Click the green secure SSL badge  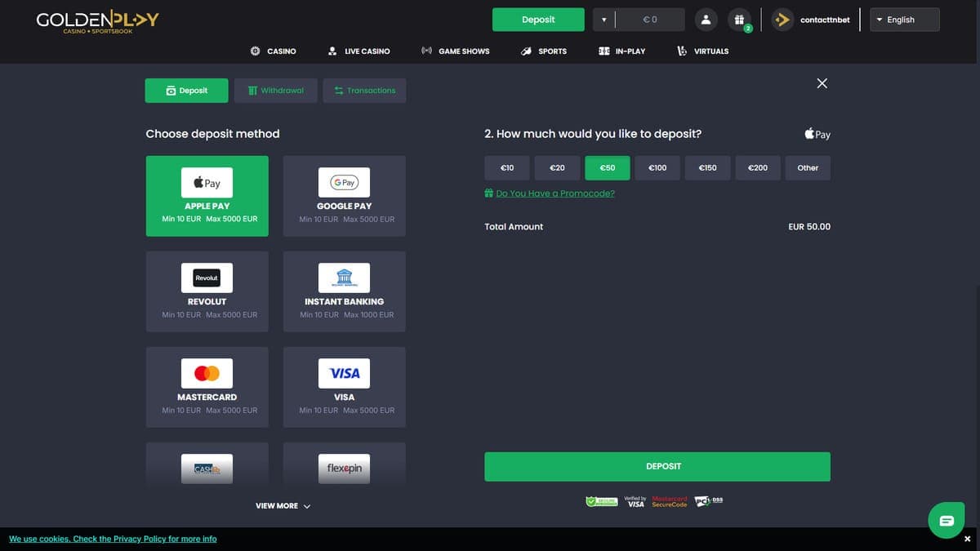coord(602,501)
